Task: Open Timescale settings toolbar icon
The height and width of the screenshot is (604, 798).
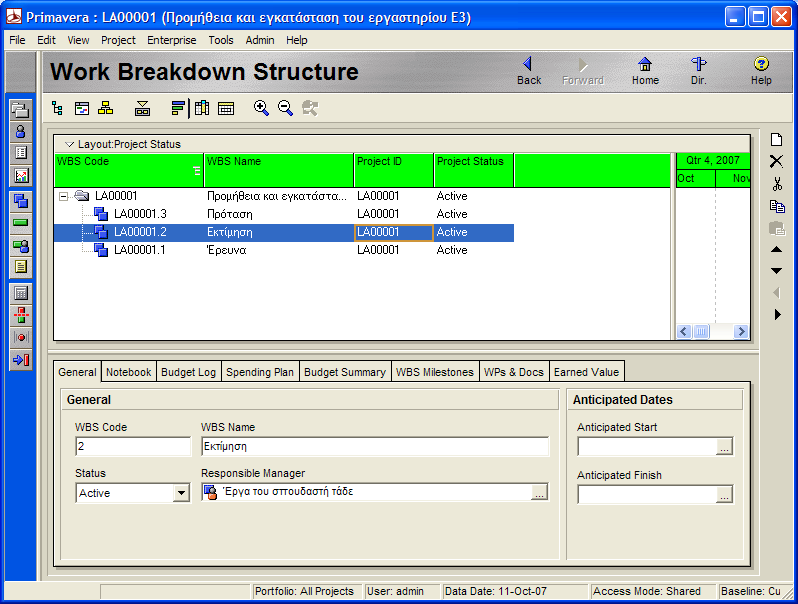Action: (x=226, y=108)
